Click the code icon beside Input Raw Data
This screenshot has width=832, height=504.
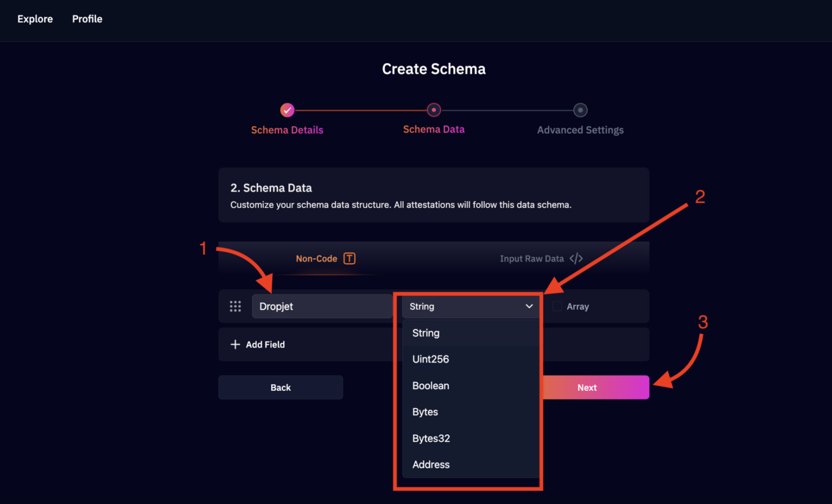point(576,258)
